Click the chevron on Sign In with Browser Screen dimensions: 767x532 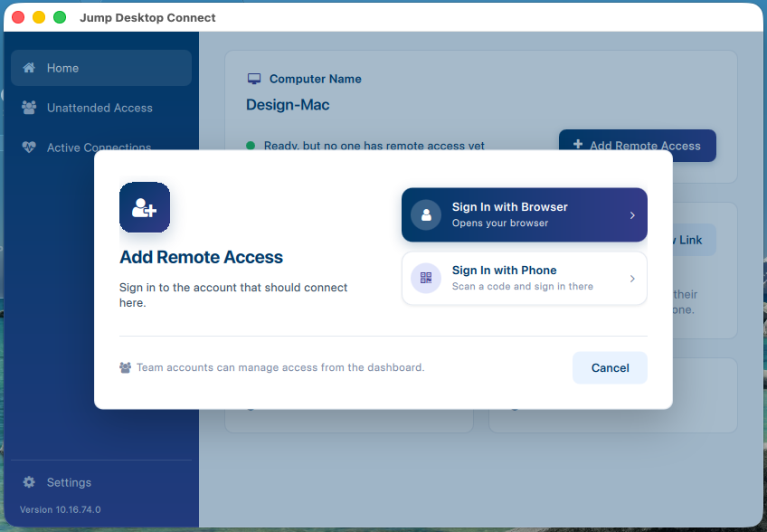(632, 215)
